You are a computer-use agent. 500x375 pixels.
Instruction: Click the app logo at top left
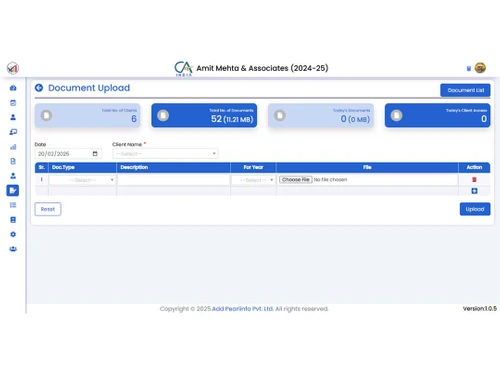(13, 68)
